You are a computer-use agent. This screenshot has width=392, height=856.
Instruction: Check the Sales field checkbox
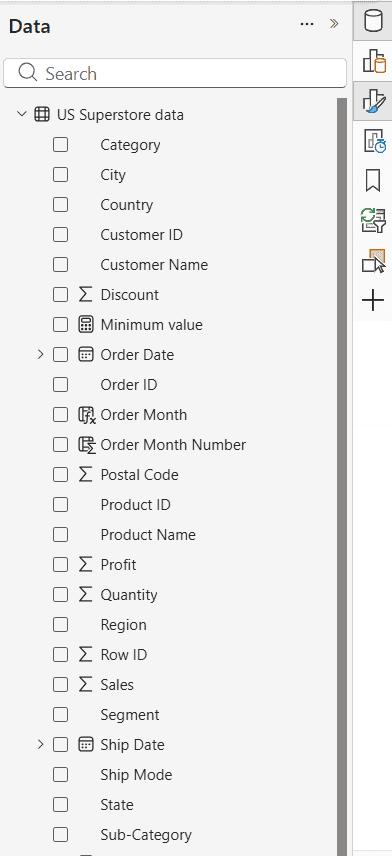click(61, 685)
